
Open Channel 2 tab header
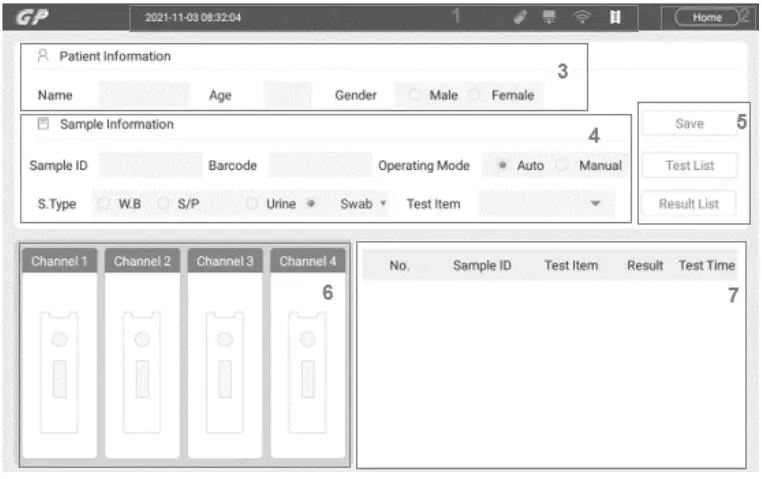click(x=142, y=261)
